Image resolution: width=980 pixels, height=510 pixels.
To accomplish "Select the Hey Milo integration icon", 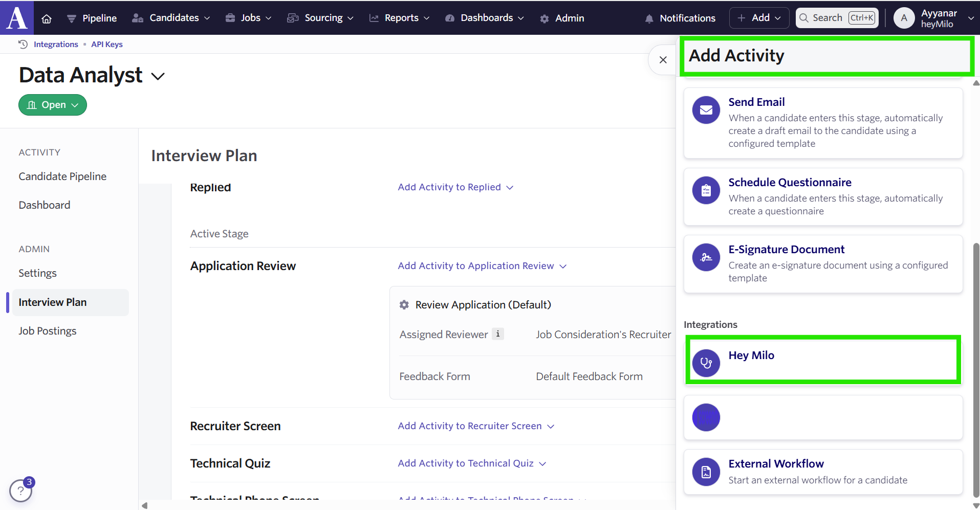I will tap(706, 363).
